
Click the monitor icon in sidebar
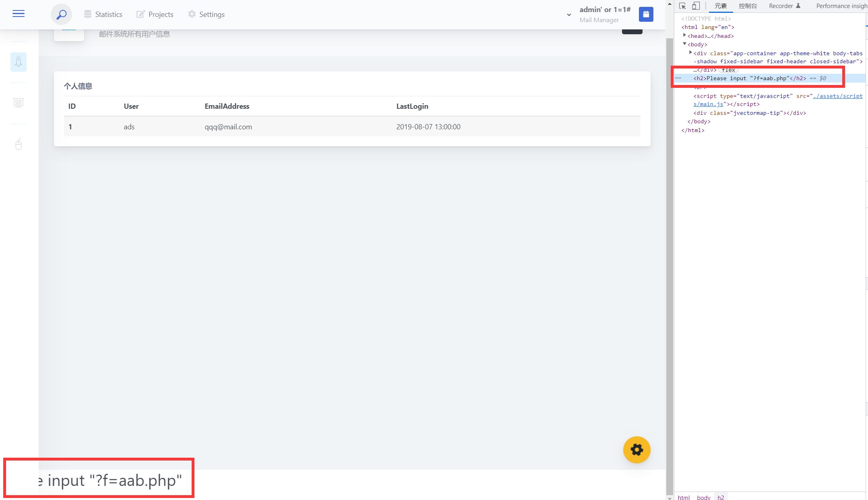tap(19, 103)
